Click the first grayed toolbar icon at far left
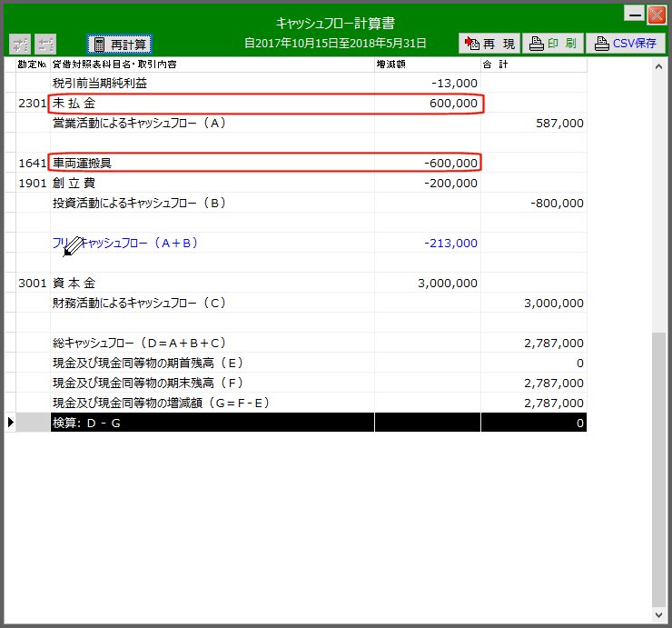Image resolution: width=672 pixels, height=628 pixels. [x=20, y=44]
